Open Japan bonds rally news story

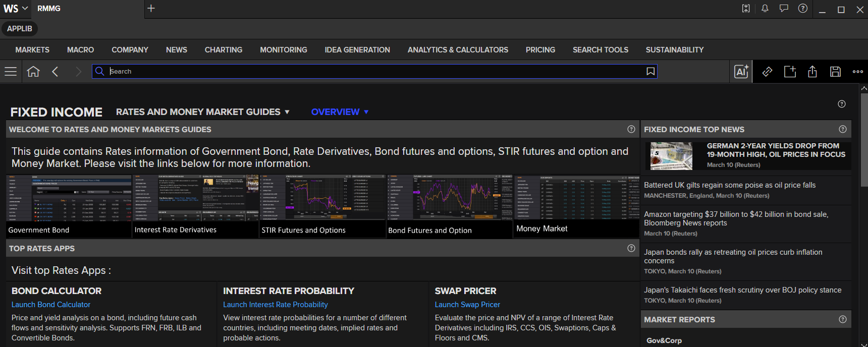point(733,256)
